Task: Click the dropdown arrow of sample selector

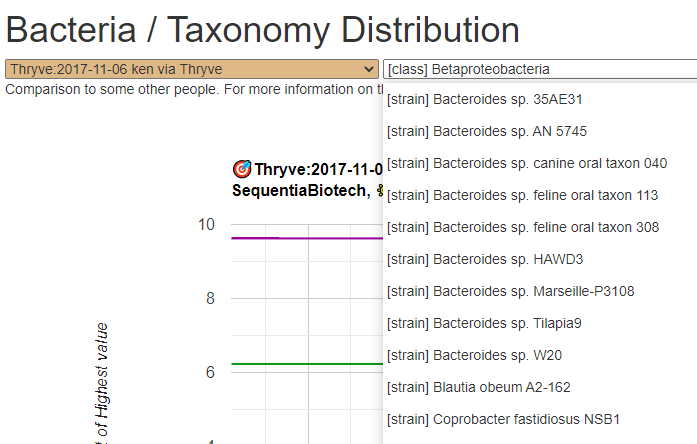Action: (x=371, y=69)
